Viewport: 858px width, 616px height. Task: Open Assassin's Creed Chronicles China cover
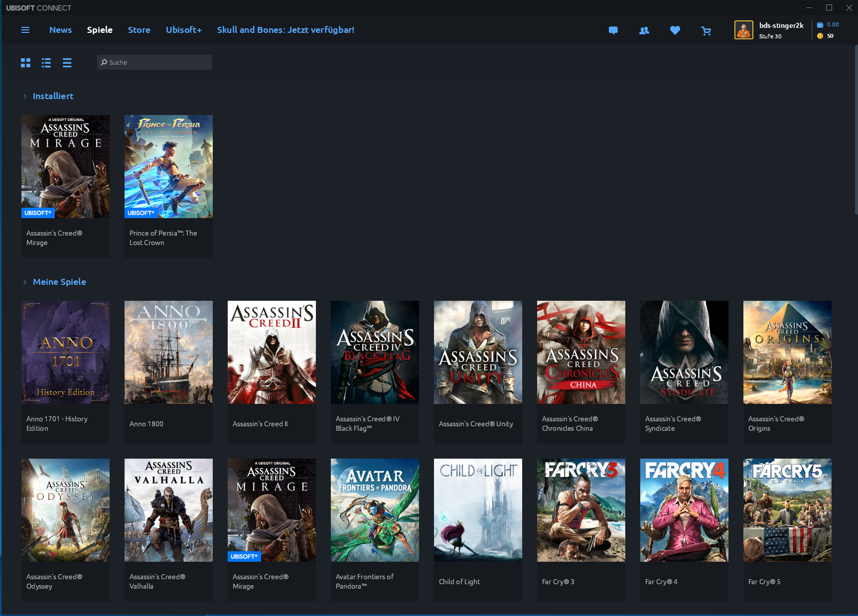point(581,352)
